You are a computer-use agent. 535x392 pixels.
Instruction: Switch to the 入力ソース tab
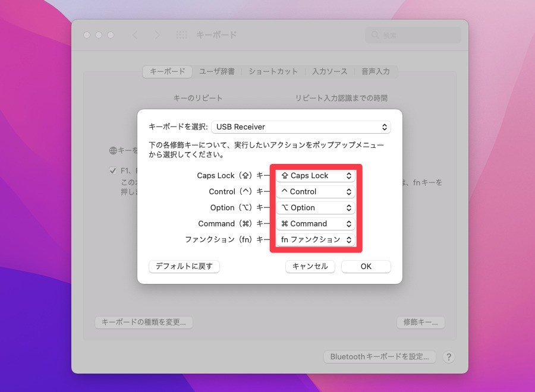pyautogui.click(x=329, y=71)
